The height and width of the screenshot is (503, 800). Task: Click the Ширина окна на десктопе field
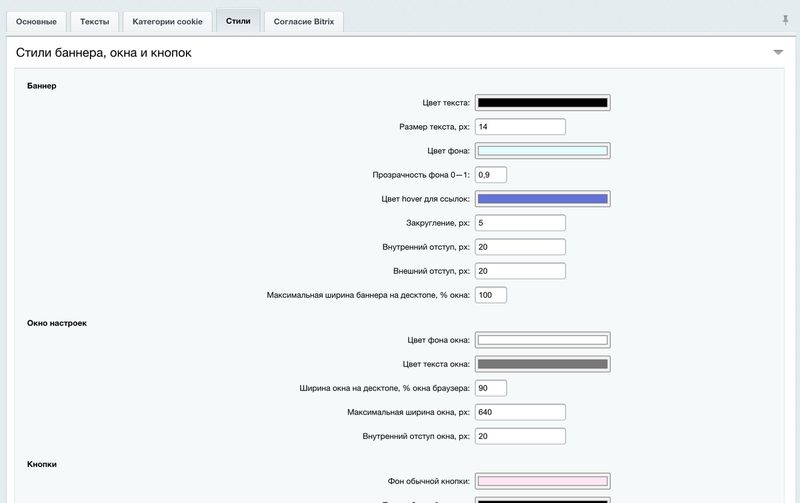[x=491, y=388]
